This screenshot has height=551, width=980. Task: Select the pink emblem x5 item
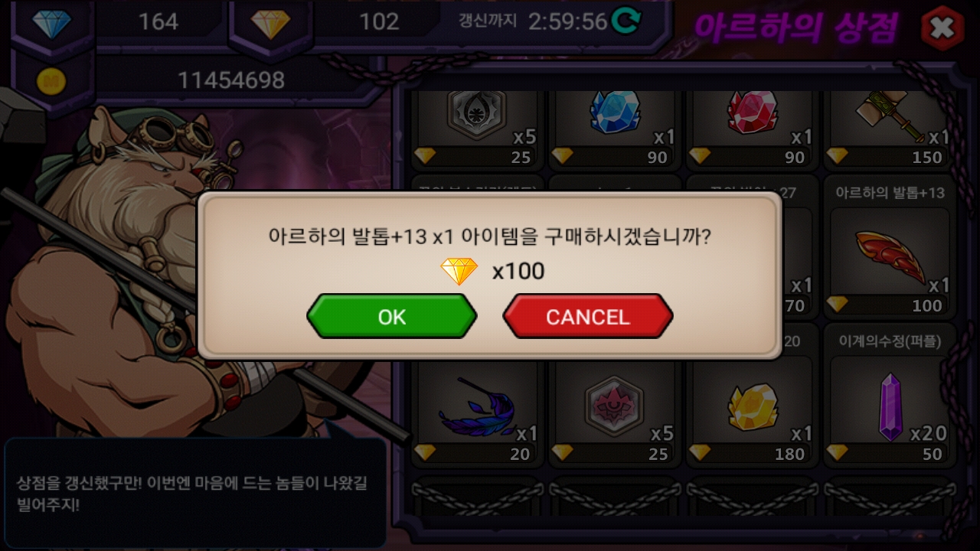[x=615, y=413]
